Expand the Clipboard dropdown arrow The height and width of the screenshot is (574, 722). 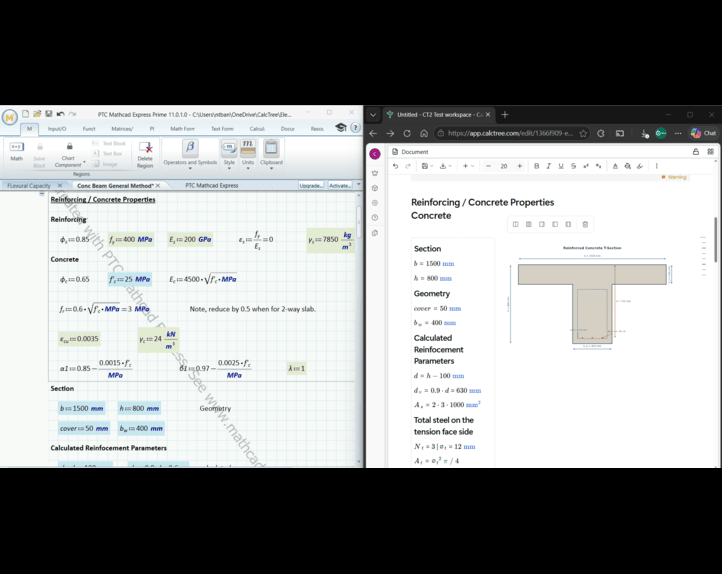point(271,168)
